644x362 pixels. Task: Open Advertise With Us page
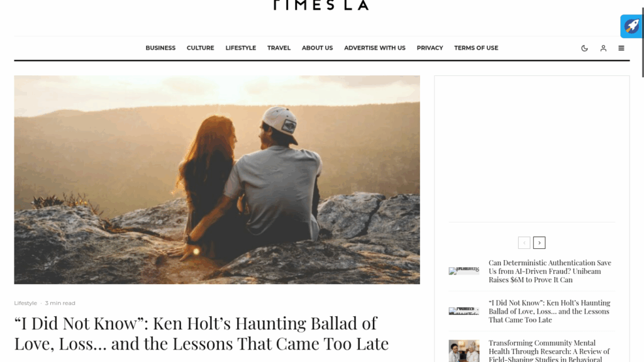pyautogui.click(x=375, y=48)
